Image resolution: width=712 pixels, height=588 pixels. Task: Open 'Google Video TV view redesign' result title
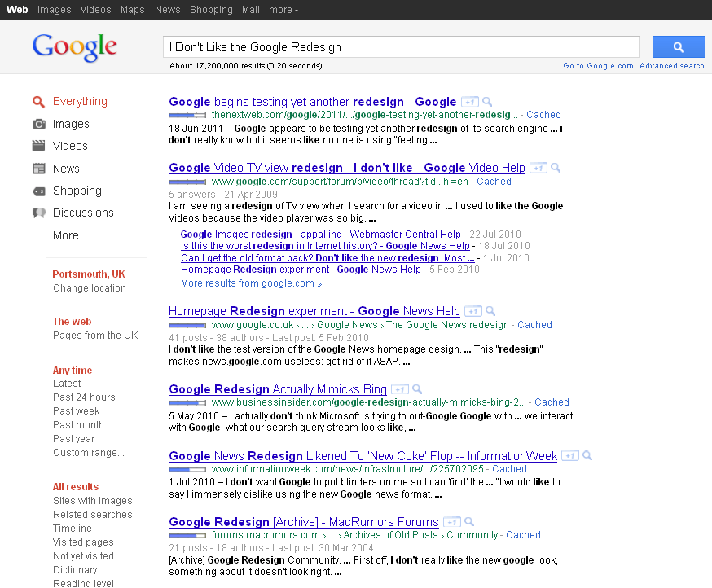(x=347, y=168)
